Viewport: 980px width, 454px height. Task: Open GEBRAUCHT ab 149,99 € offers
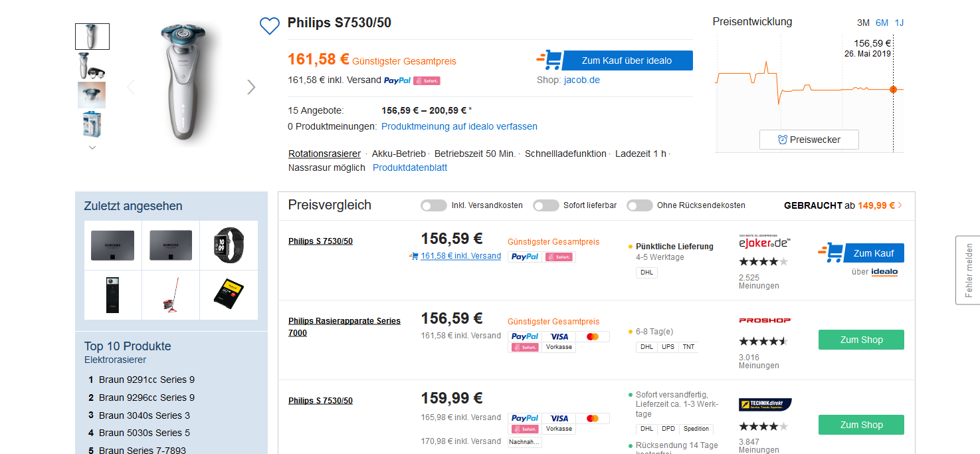[x=842, y=205]
